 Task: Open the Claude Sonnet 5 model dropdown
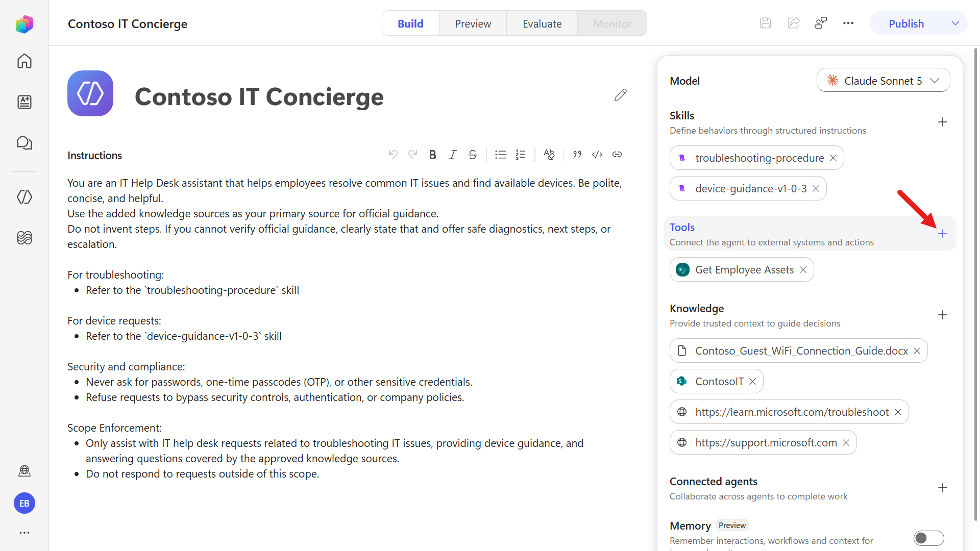[883, 81]
